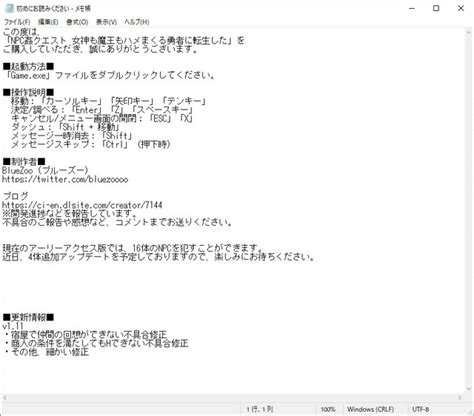Screen dimensions: 474x416
Task: Click the 商人の条件 fix line
Action: (97, 343)
